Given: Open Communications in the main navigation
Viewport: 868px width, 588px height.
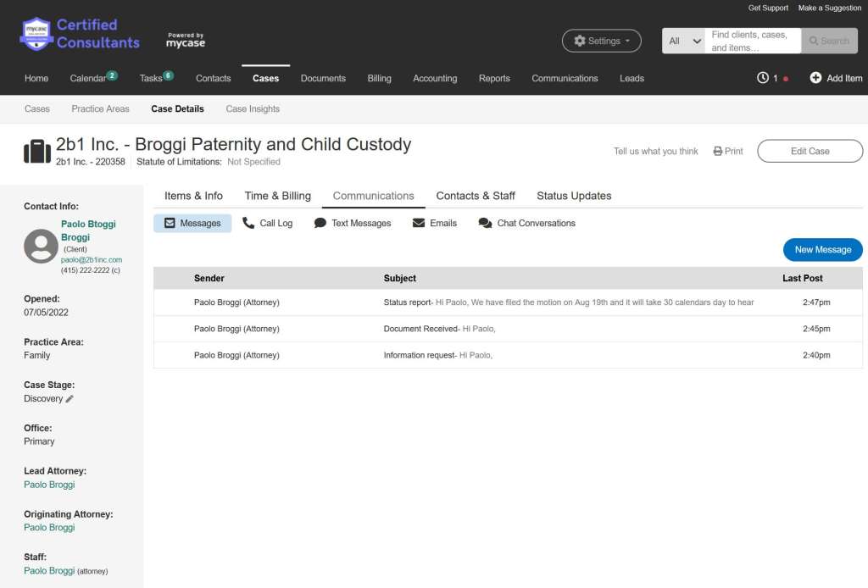Looking at the screenshot, I should coord(565,79).
